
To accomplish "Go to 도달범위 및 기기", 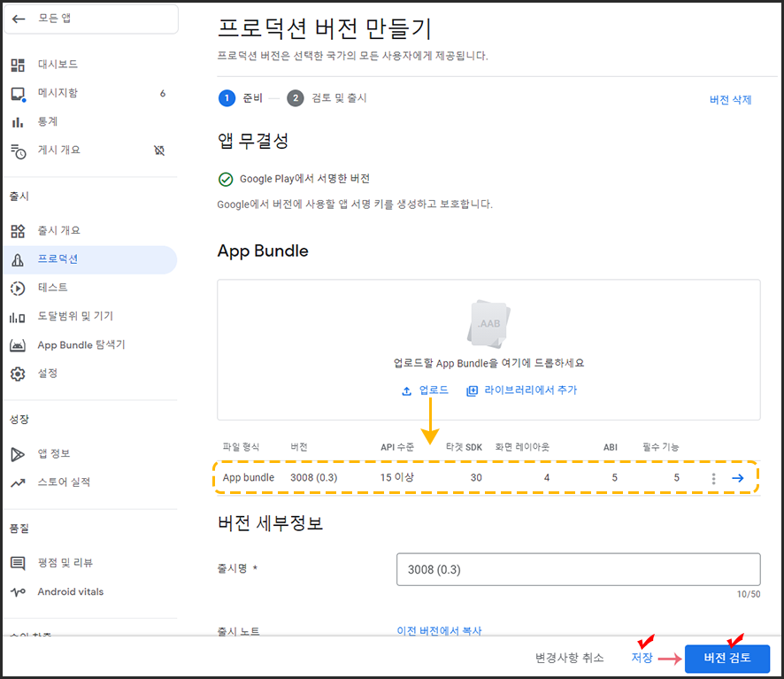I will (x=75, y=316).
